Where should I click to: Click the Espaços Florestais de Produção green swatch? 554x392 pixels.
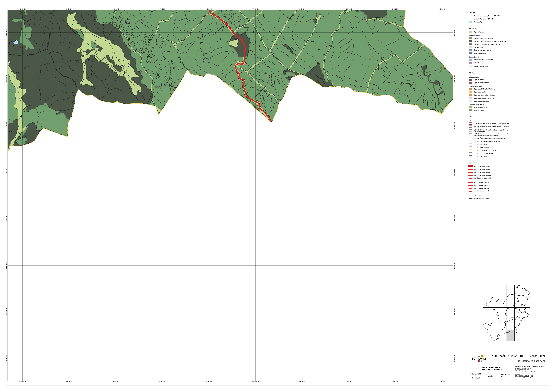click(x=471, y=38)
